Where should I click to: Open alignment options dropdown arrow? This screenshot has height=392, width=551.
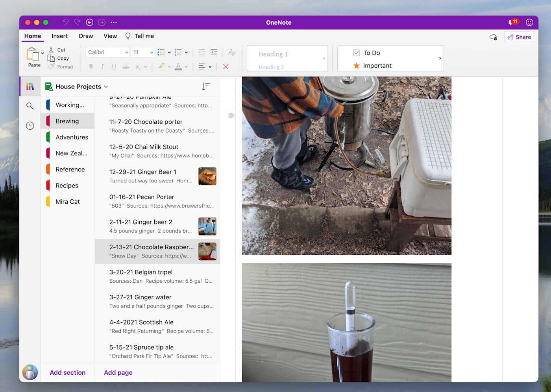(210, 67)
